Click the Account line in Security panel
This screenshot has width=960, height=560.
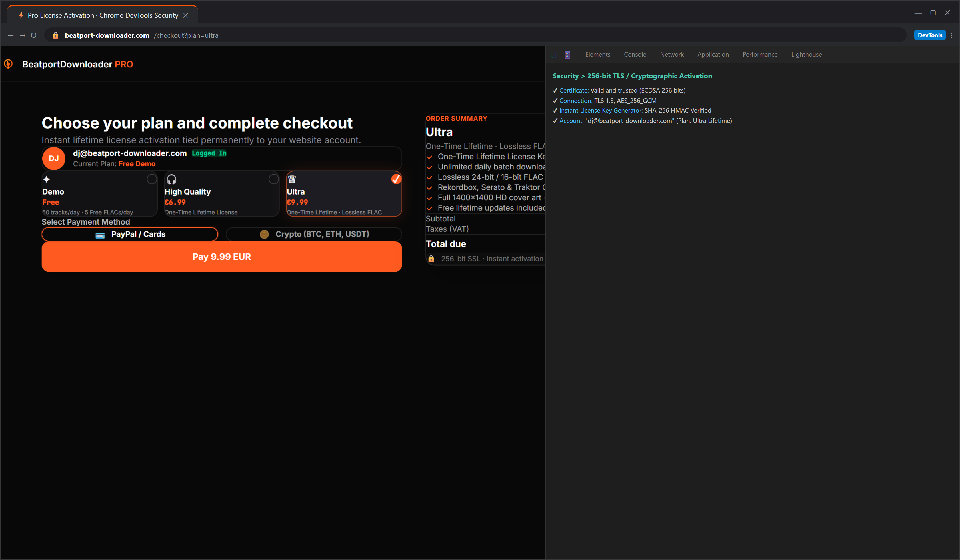click(x=642, y=121)
